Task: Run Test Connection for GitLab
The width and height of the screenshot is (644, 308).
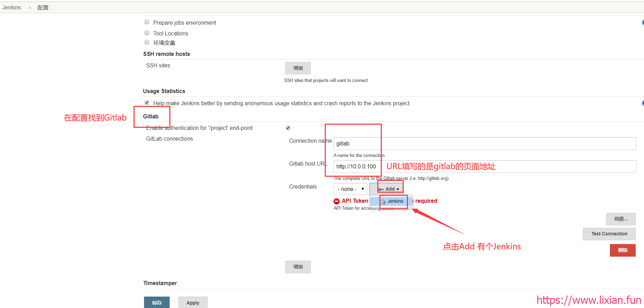Action: coord(609,234)
